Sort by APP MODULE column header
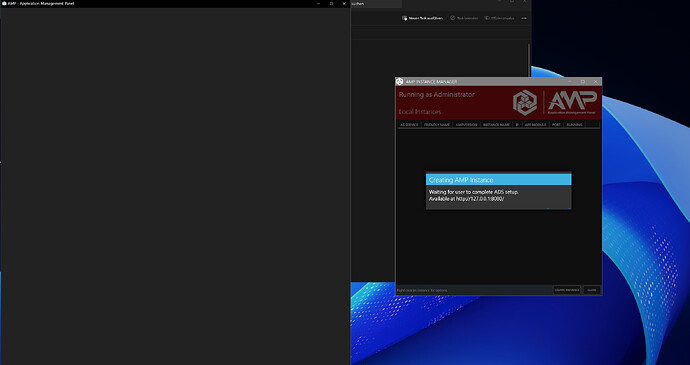690x365 pixels. (535, 125)
